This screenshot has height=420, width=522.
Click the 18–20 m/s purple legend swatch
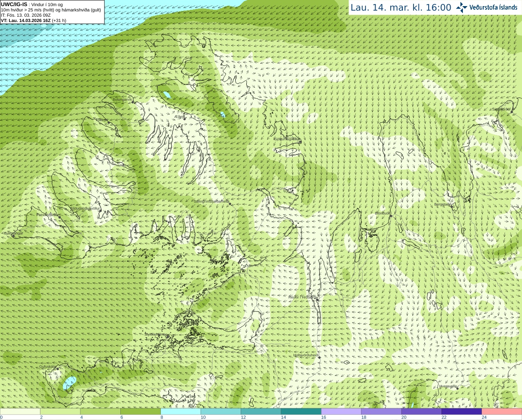[x=382, y=411]
